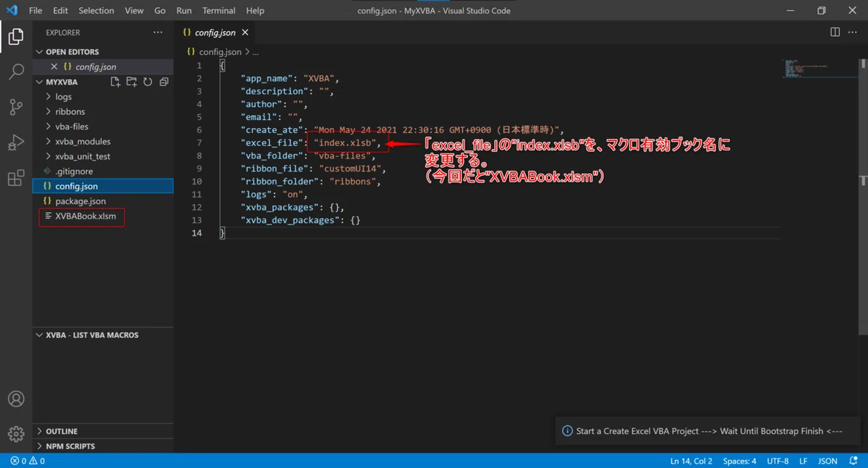Image resolution: width=868 pixels, height=468 pixels.
Task: Close config.json in Open Editors list
Action: click(x=54, y=67)
